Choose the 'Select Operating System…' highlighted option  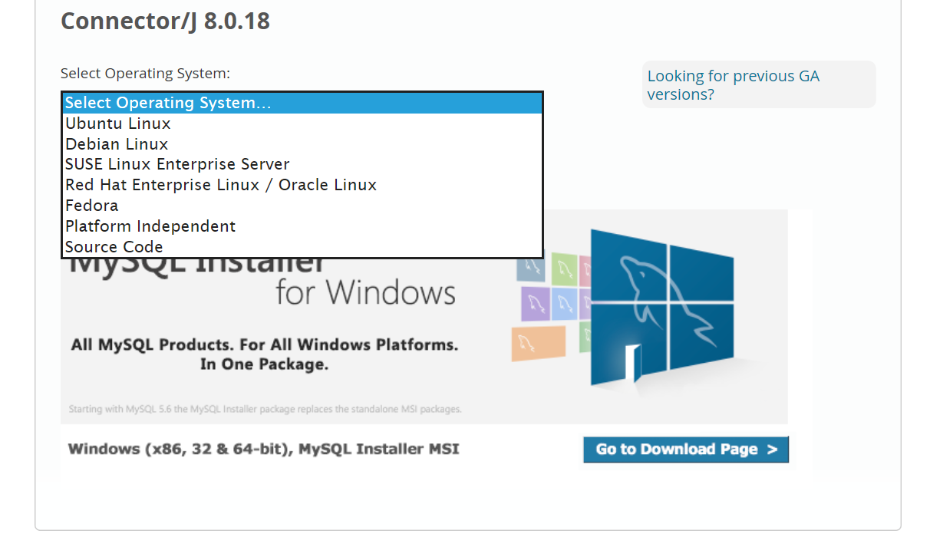pos(302,103)
